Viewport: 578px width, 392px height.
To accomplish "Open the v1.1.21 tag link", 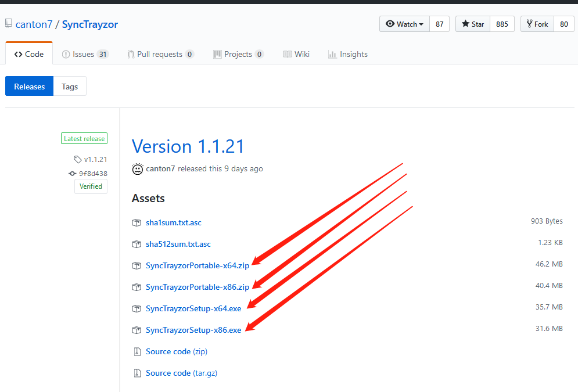I will point(95,160).
